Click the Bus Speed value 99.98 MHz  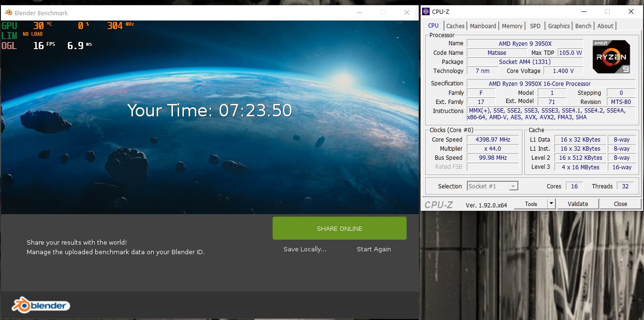point(493,158)
